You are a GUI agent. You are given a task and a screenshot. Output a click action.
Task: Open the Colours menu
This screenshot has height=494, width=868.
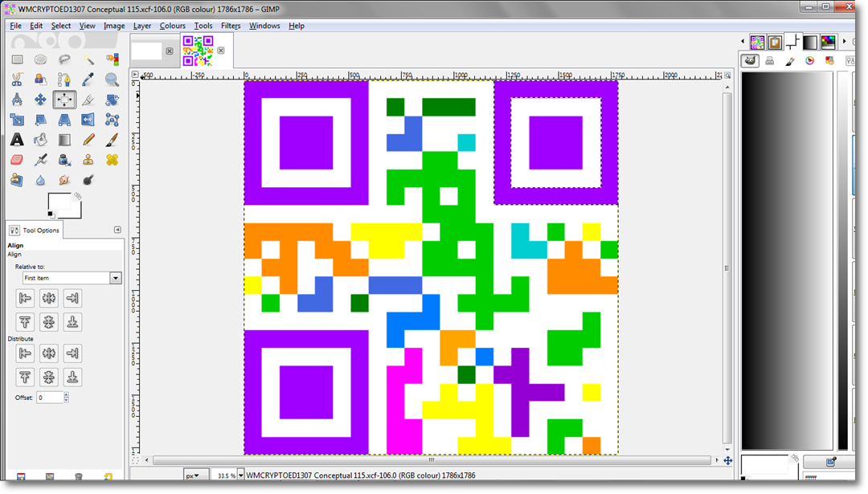click(172, 26)
